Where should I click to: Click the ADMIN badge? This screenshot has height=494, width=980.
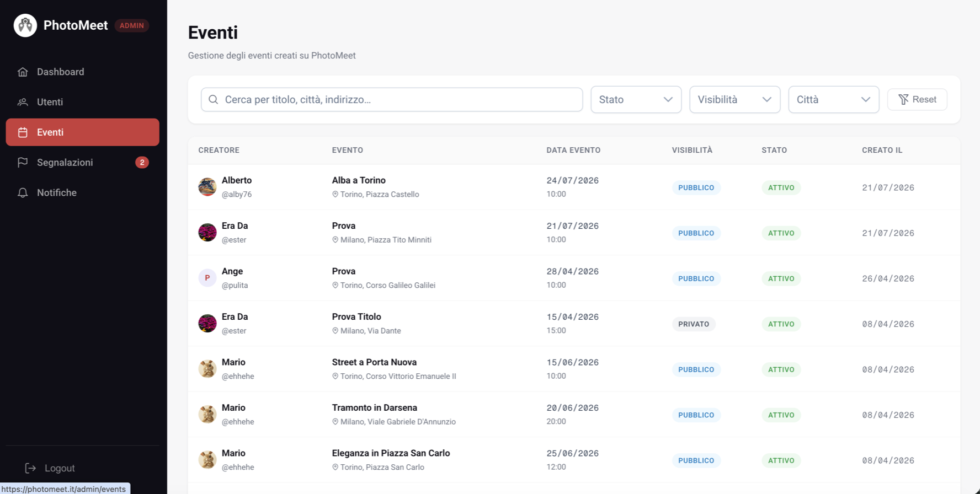132,25
